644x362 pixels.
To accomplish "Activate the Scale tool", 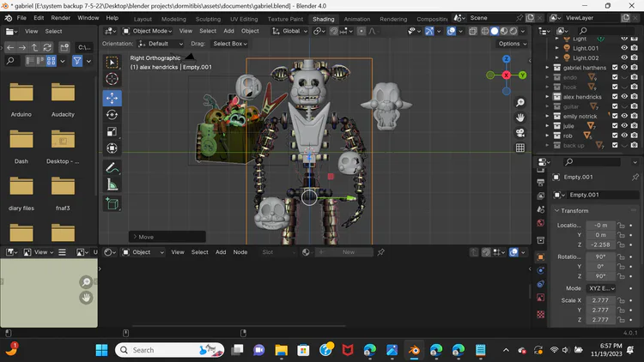I will click(112, 132).
